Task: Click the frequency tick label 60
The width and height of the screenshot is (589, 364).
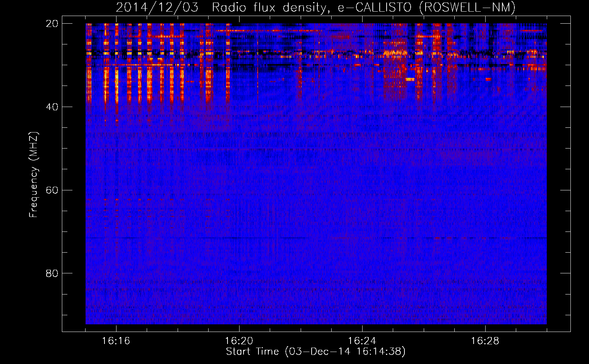Action: (52, 190)
